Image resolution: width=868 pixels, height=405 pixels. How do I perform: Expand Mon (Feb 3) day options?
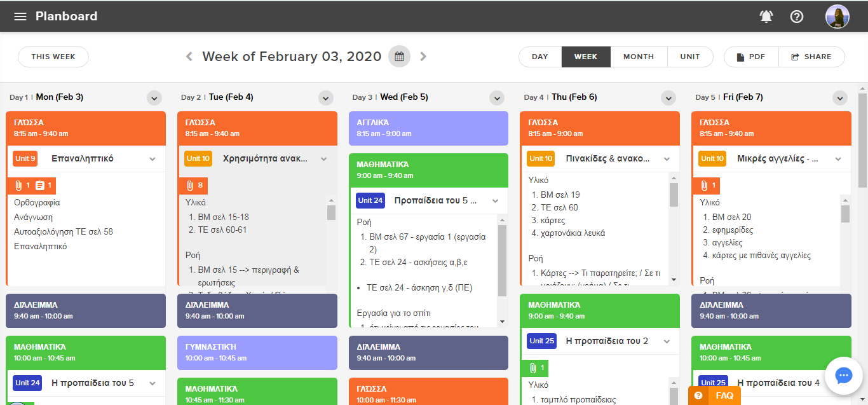(154, 98)
